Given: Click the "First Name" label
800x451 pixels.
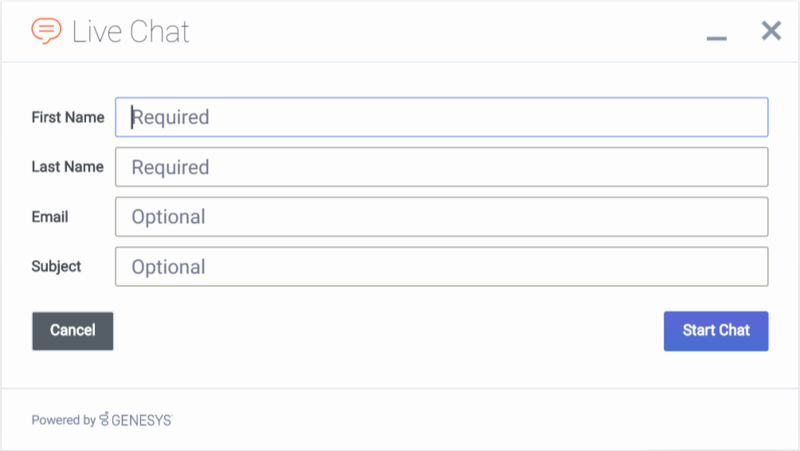Looking at the screenshot, I should tap(68, 117).
